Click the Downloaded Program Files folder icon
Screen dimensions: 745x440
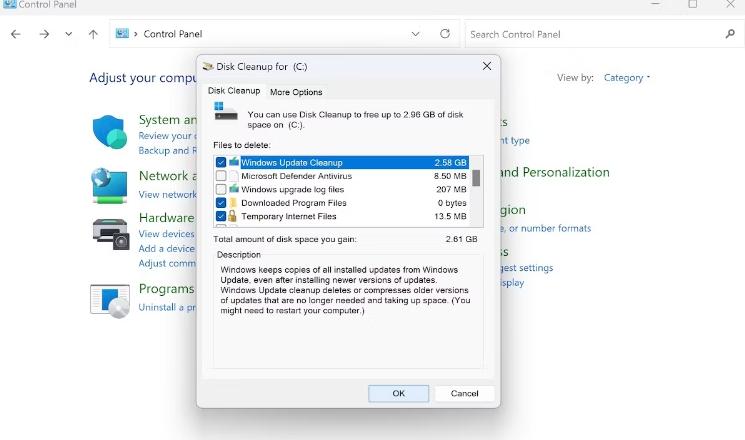tap(233, 203)
